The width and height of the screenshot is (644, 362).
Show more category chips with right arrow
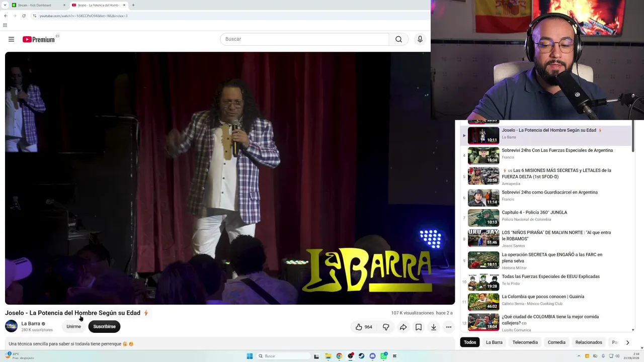point(627,342)
